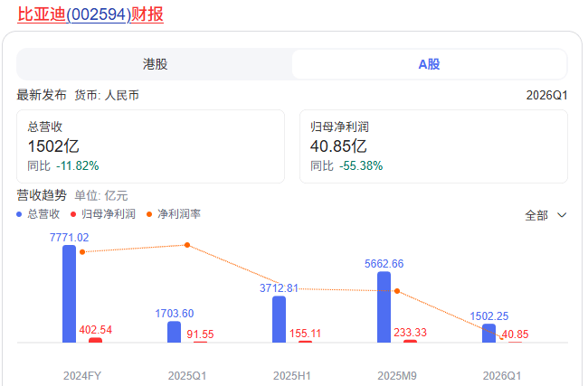Click the 5662.66 revenue value label

(384, 264)
